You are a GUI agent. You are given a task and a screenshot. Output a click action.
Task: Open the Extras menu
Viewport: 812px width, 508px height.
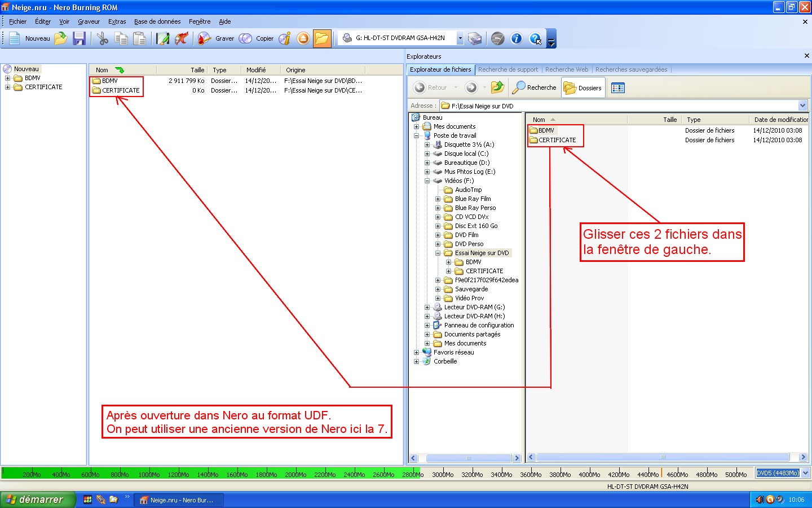(x=117, y=21)
